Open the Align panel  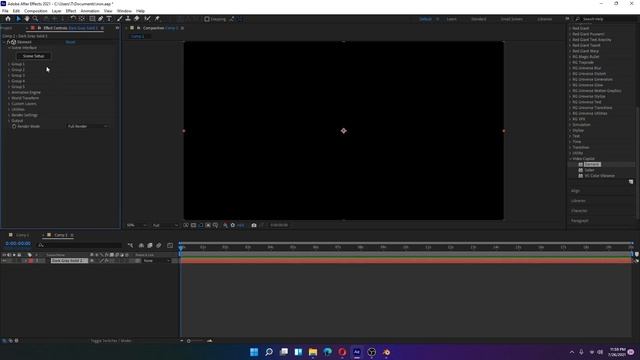[576, 191]
